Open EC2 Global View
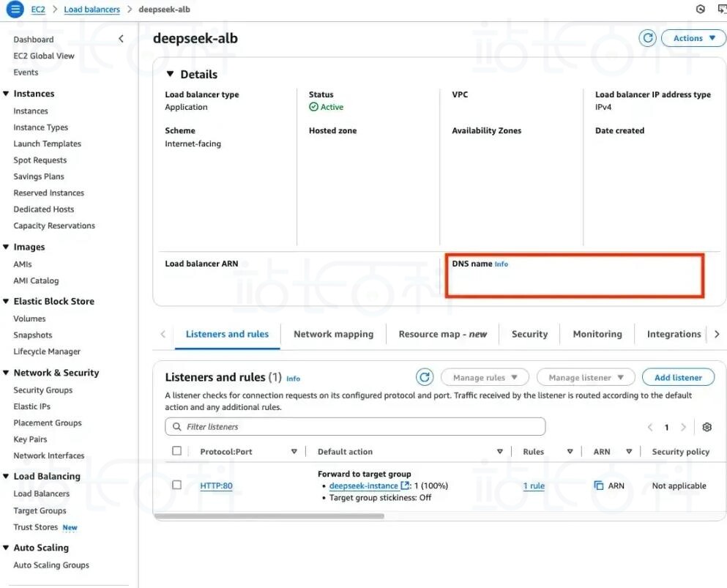 [44, 56]
